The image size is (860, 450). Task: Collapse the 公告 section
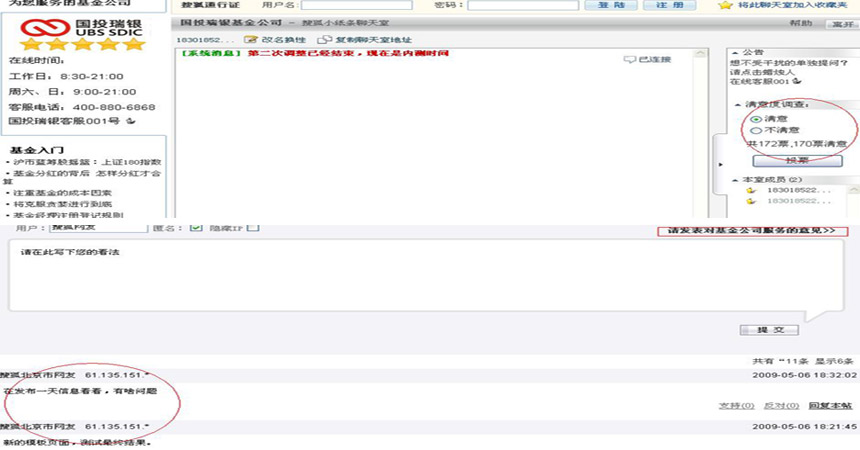(735, 51)
